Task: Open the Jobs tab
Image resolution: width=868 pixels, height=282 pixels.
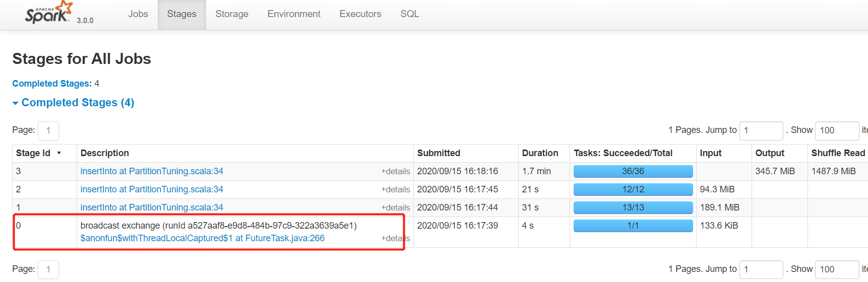Action: (x=138, y=14)
